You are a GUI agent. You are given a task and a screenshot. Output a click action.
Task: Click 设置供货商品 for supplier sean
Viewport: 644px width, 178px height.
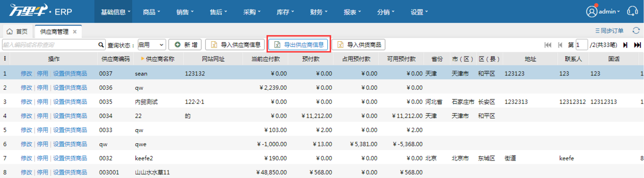[x=70, y=73]
